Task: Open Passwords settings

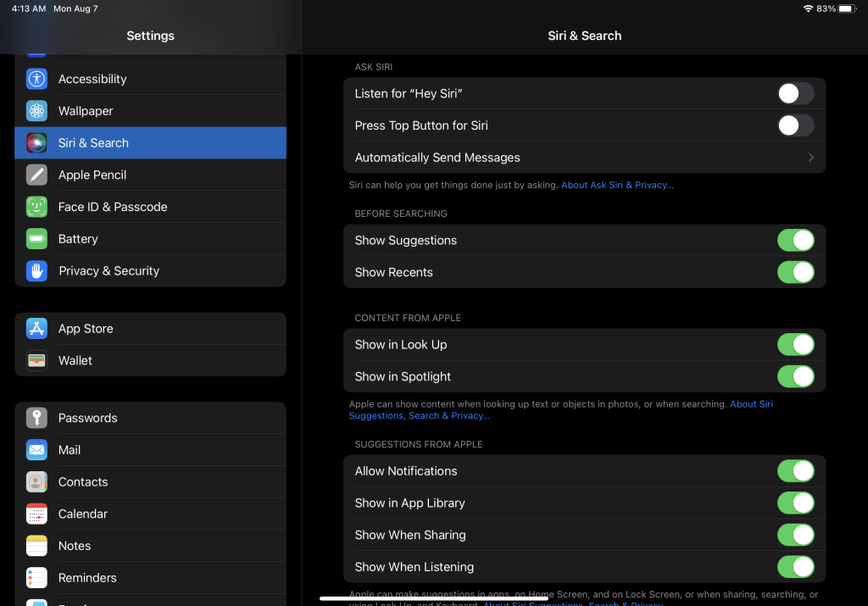Action: pos(151,418)
